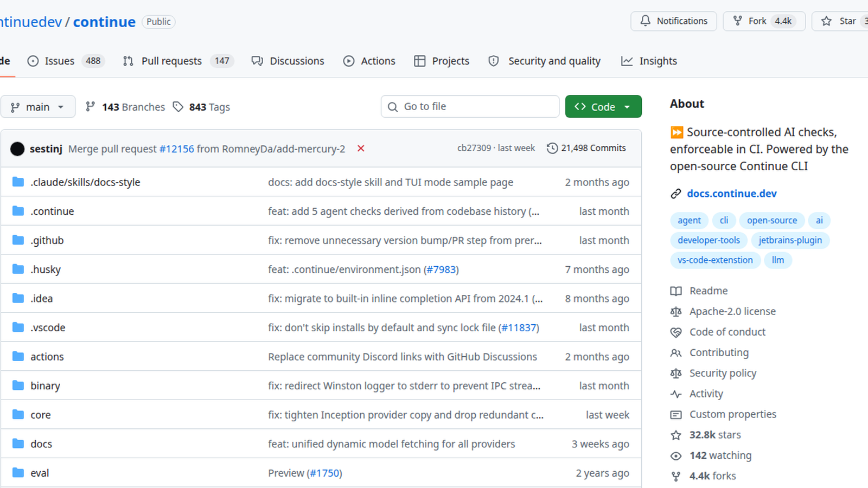868x488 pixels.
Task: Click the binary folder icon
Action: point(18,386)
